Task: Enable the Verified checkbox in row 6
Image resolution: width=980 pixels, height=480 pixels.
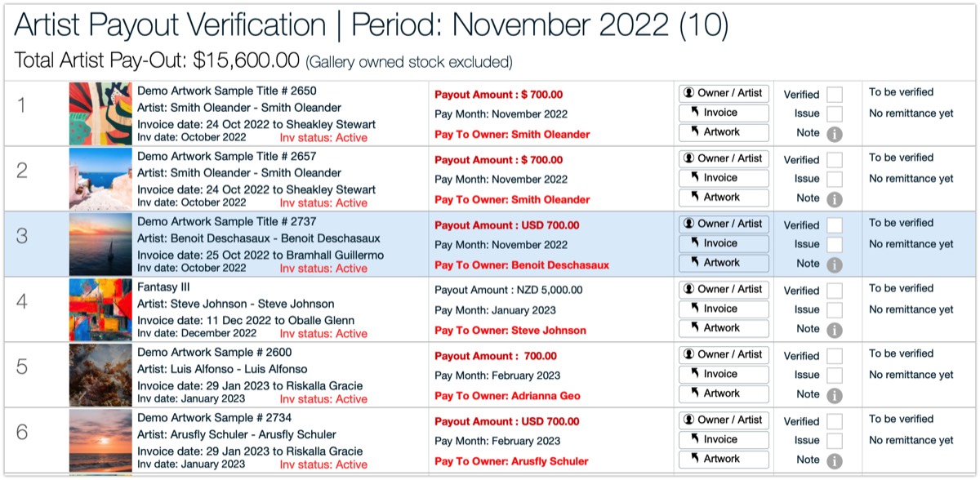Action: (834, 421)
